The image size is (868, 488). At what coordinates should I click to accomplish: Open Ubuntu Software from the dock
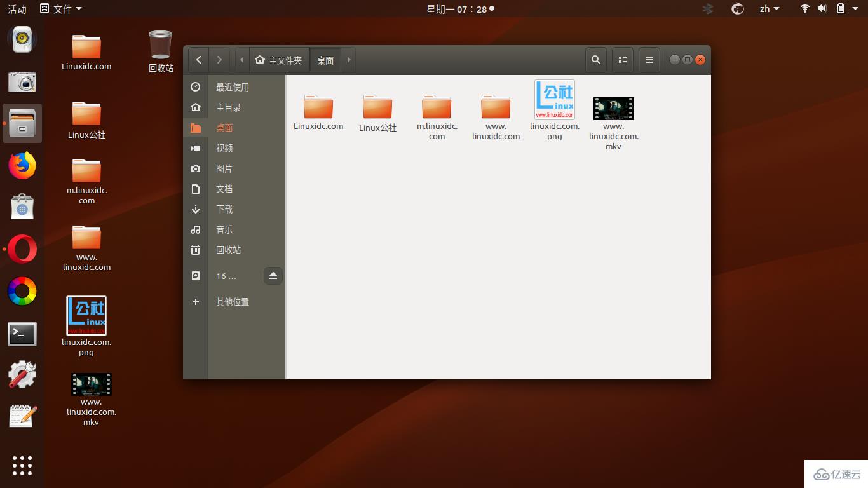(x=22, y=207)
